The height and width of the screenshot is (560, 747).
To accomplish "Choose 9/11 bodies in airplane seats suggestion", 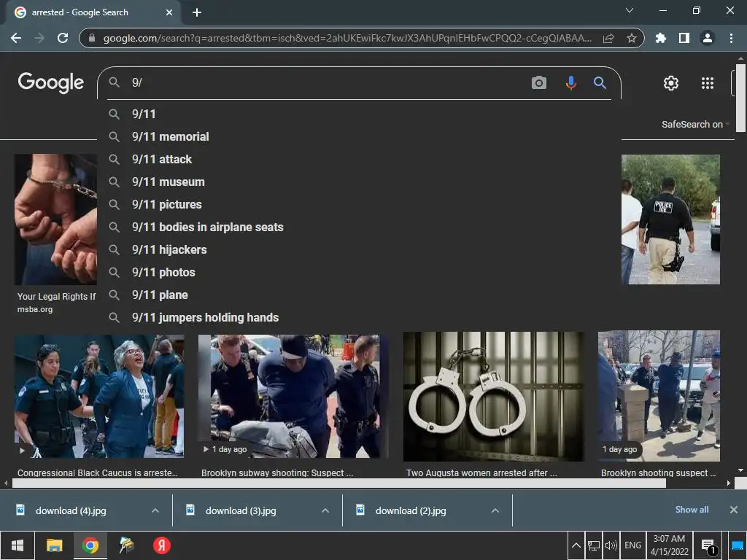I will click(359, 227).
